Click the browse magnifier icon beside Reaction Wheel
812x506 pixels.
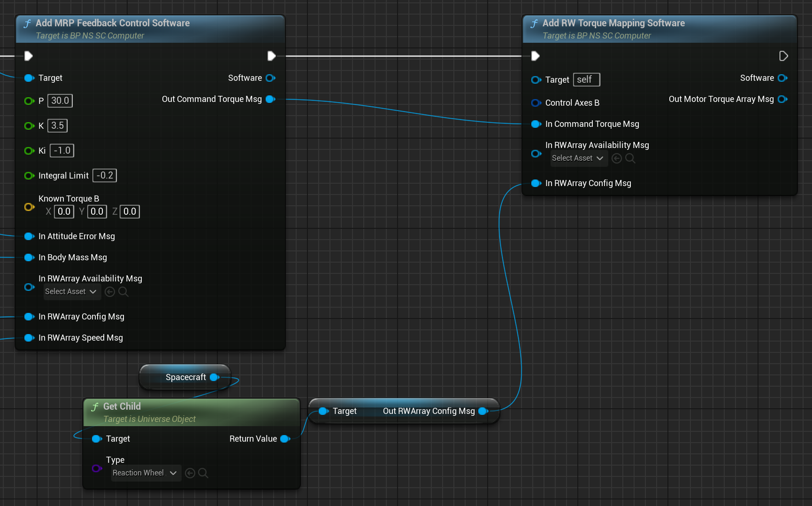click(x=203, y=473)
